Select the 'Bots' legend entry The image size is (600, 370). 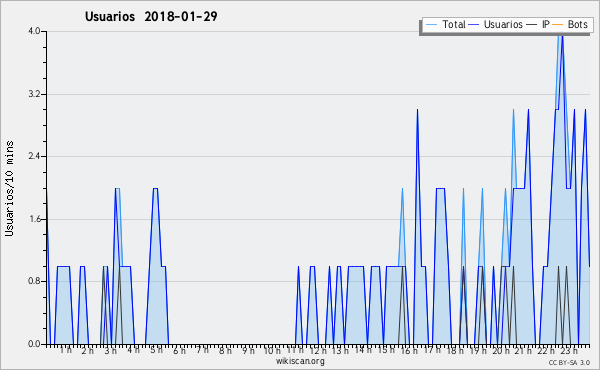(x=577, y=24)
